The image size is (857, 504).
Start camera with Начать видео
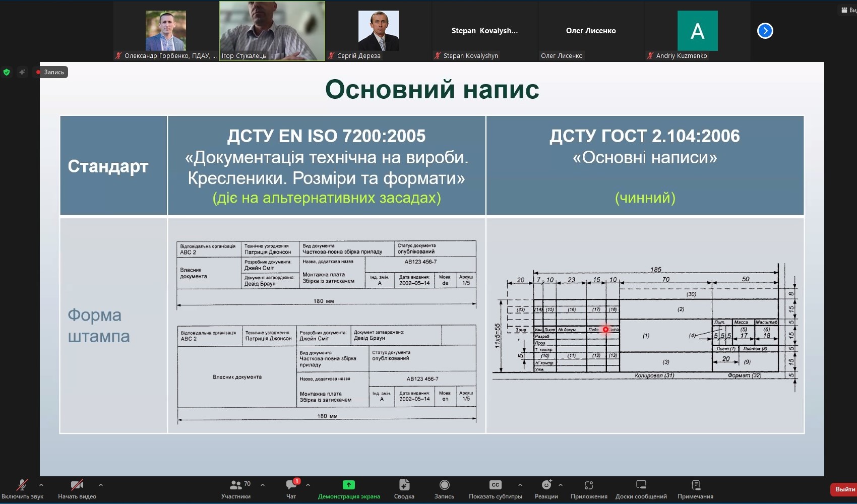[77, 489]
